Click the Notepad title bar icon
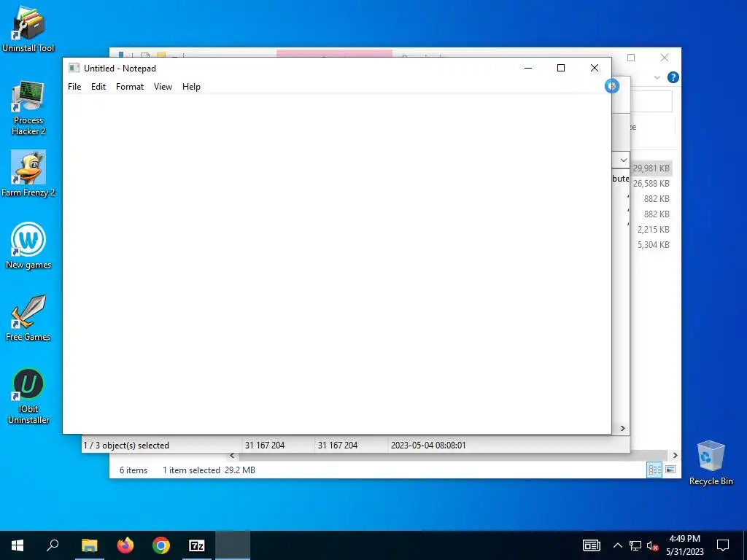This screenshot has width=747, height=560. [x=74, y=68]
